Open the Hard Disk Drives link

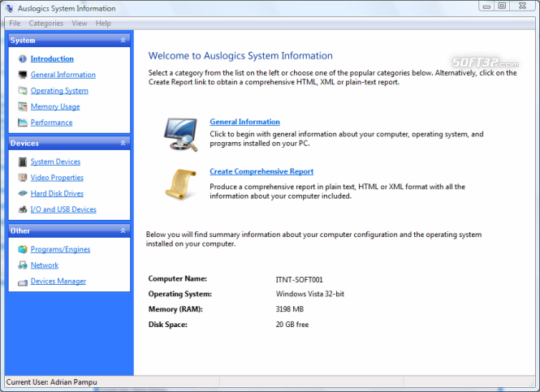[x=57, y=193]
